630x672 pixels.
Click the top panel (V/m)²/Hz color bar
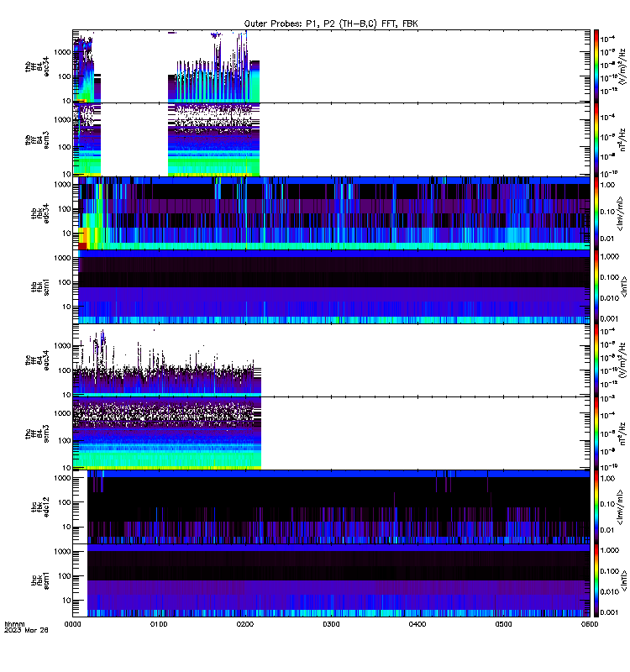[x=596, y=66]
